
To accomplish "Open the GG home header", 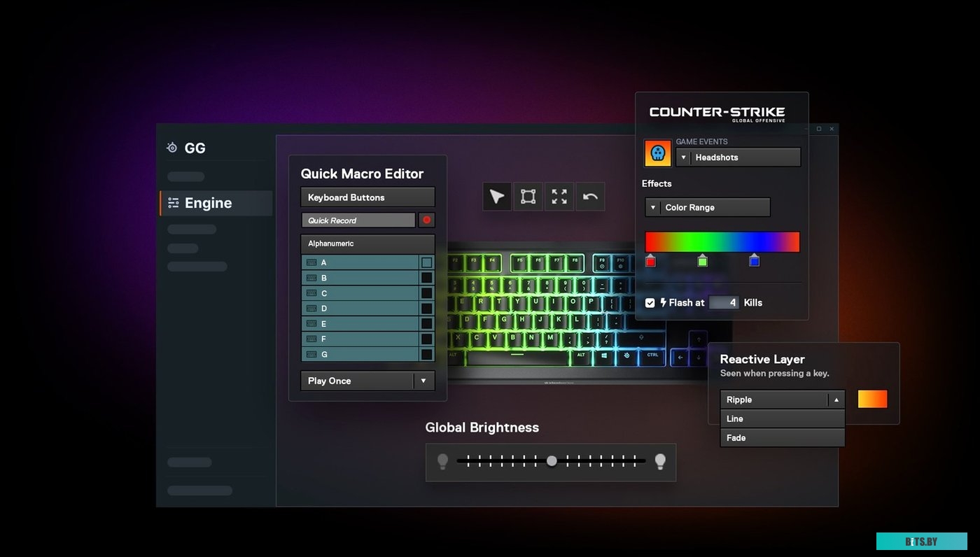I will tap(188, 148).
